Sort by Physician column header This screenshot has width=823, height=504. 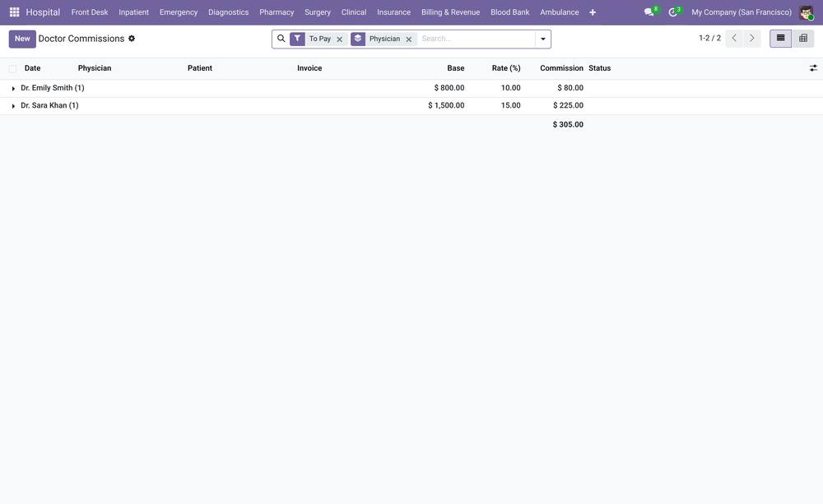pyautogui.click(x=95, y=68)
